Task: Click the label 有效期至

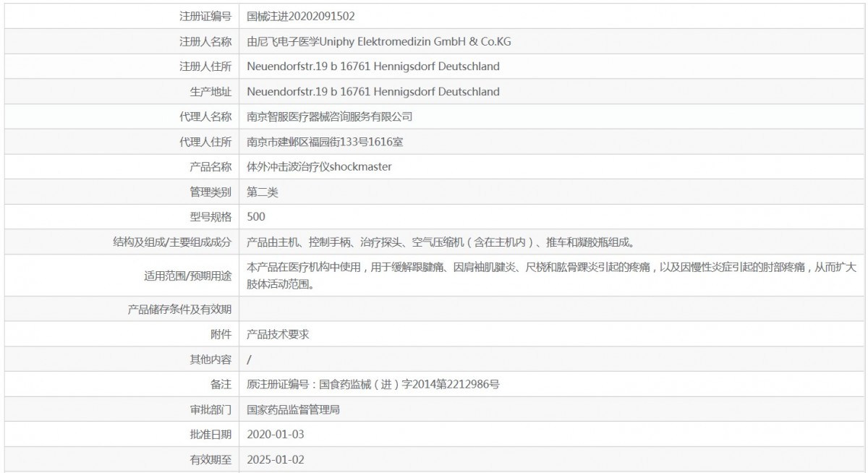Action: coord(210,459)
